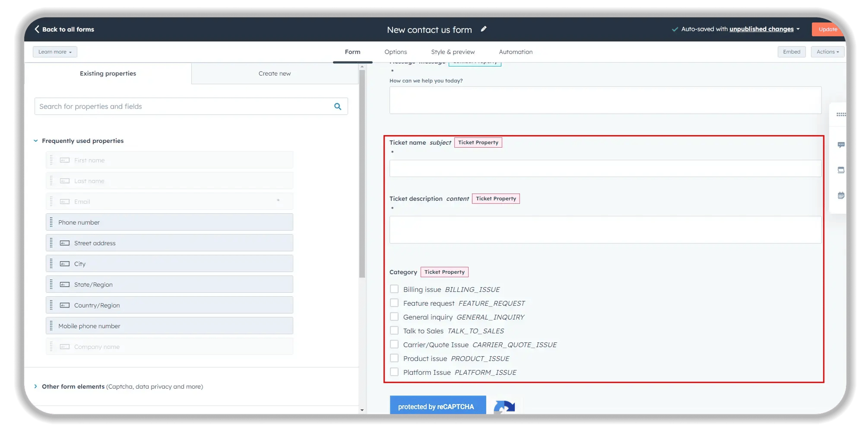Select the Platform Issue checkbox

[394, 372]
